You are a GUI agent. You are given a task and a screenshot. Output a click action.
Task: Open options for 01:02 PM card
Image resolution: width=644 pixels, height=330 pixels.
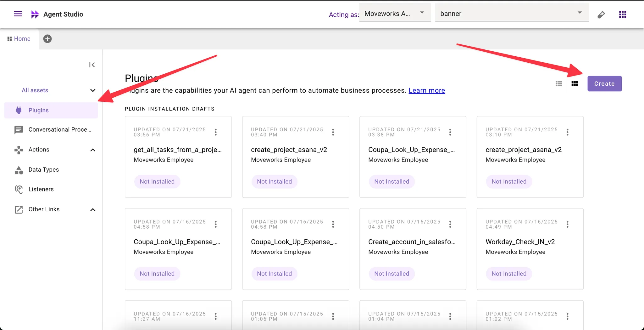click(568, 316)
